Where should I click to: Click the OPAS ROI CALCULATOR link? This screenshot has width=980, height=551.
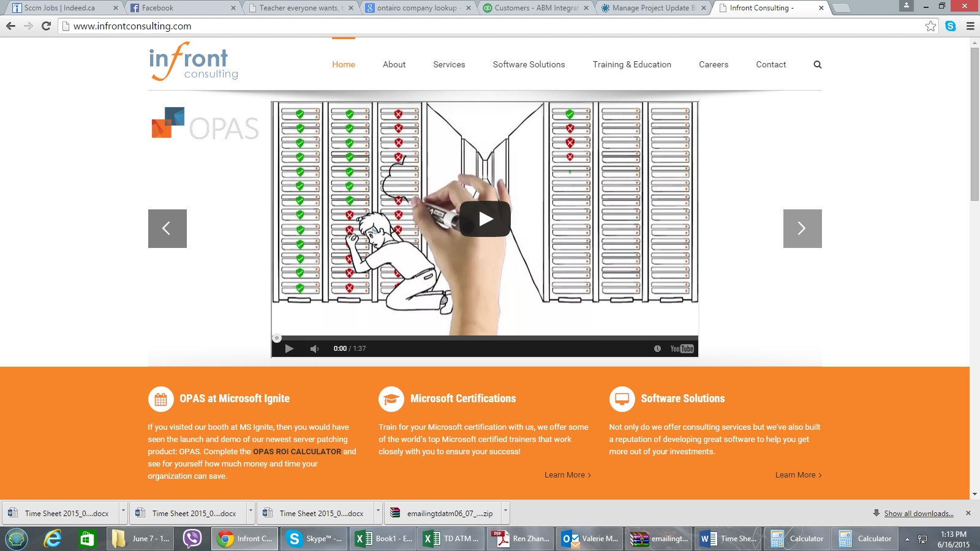297,451
